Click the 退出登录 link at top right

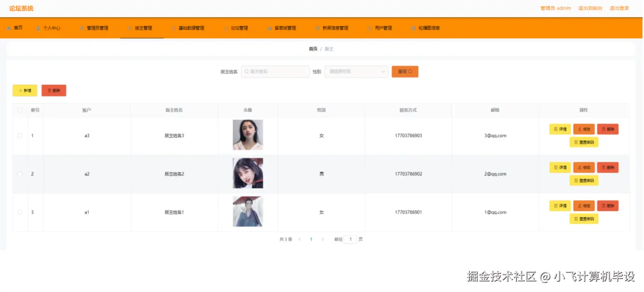pyautogui.click(x=619, y=8)
